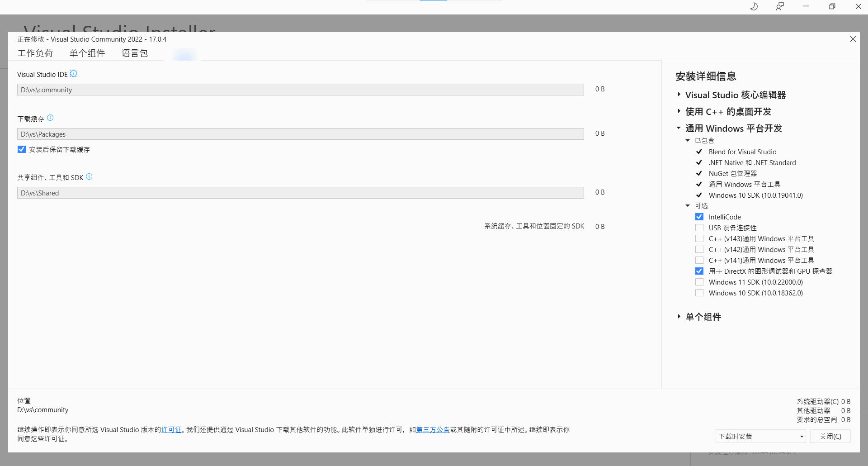Select 通用 Windows 平台工具 included item
This screenshot has width=868, height=466.
point(745,184)
